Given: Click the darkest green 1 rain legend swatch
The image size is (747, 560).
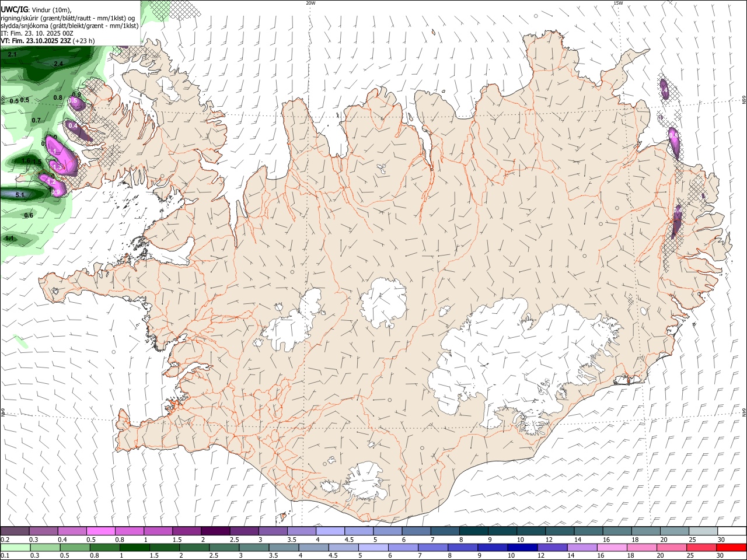Looking at the screenshot, I should (134, 548).
